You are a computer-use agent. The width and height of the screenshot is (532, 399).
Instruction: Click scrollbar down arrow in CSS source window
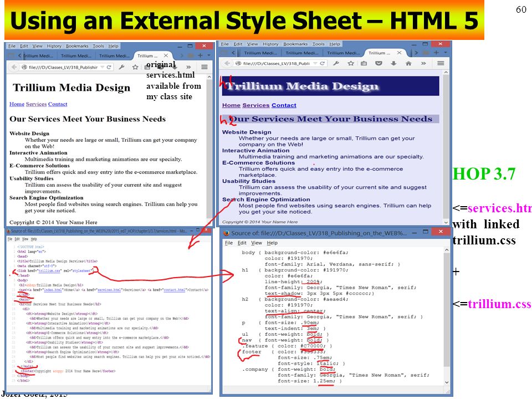[447, 382]
